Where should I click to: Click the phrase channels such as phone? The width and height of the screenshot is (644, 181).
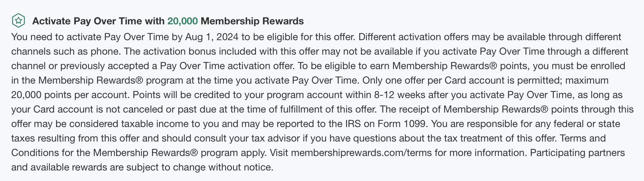pyautogui.click(x=65, y=51)
